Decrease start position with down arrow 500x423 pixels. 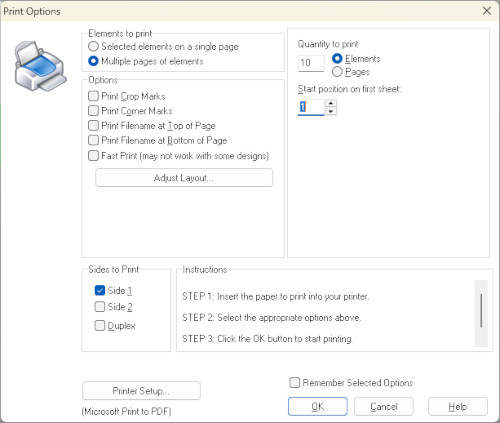(331, 111)
